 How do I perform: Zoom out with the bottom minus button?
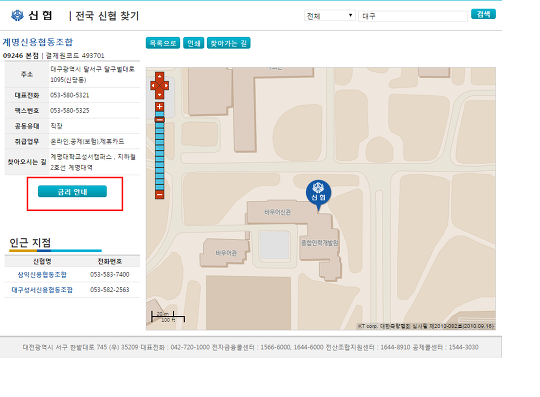coord(159,195)
